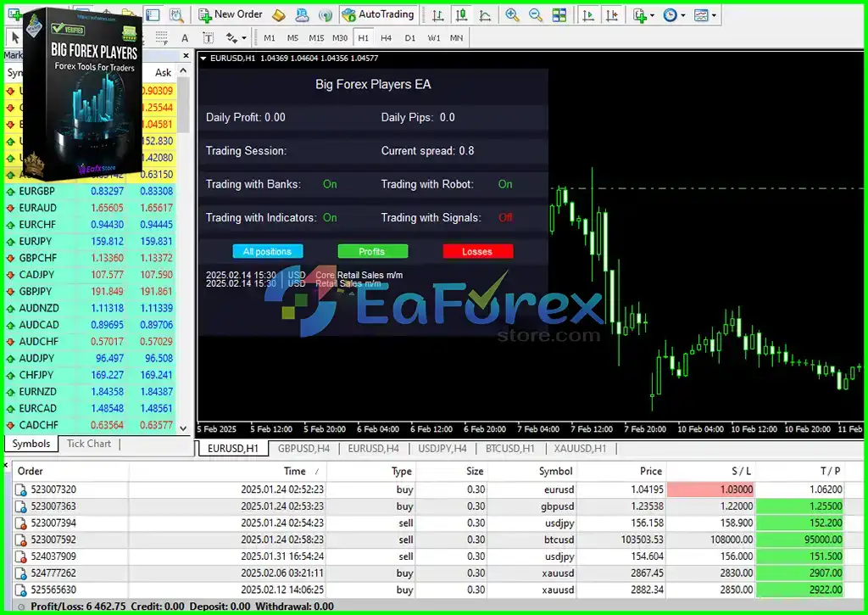Click order icon for 523007363
The height and width of the screenshot is (615, 868).
point(21,506)
